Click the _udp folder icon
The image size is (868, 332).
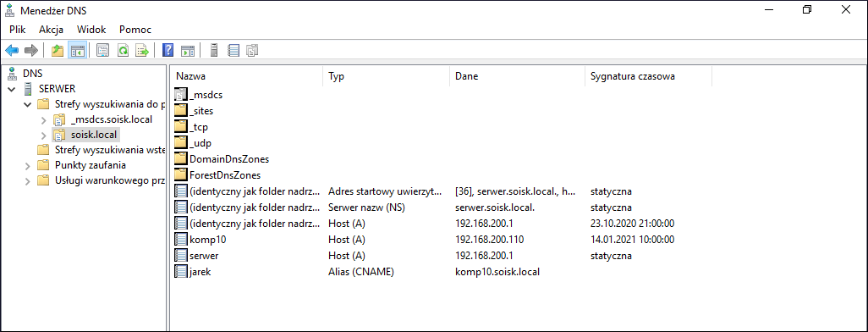point(182,143)
